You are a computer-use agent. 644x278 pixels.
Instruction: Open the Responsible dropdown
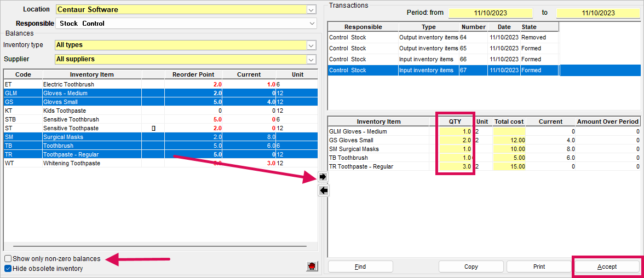[x=311, y=24]
